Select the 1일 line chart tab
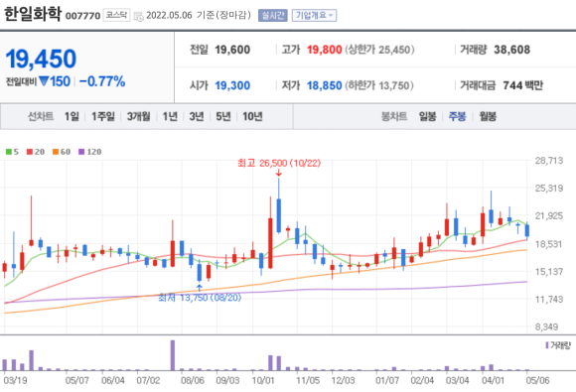576x392 pixels. 72,117
